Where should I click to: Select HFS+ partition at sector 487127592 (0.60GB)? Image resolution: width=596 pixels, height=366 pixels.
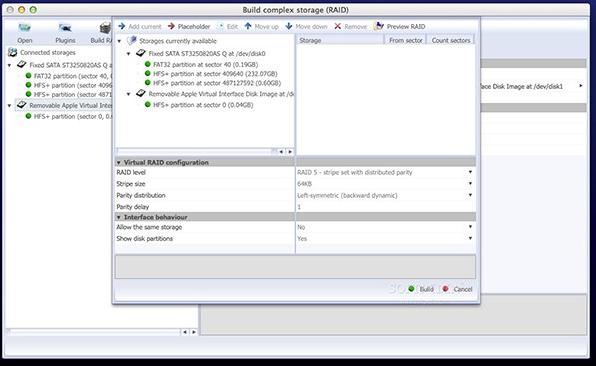coord(217,83)
